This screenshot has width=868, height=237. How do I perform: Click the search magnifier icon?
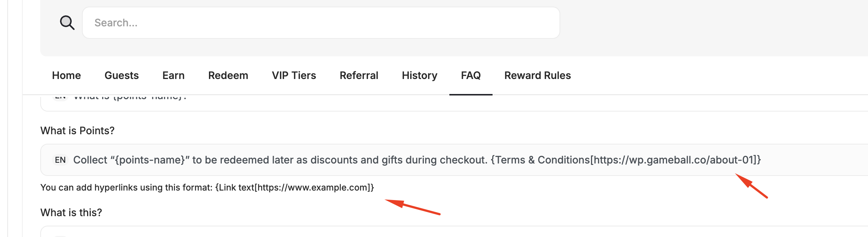click(67, 23)
